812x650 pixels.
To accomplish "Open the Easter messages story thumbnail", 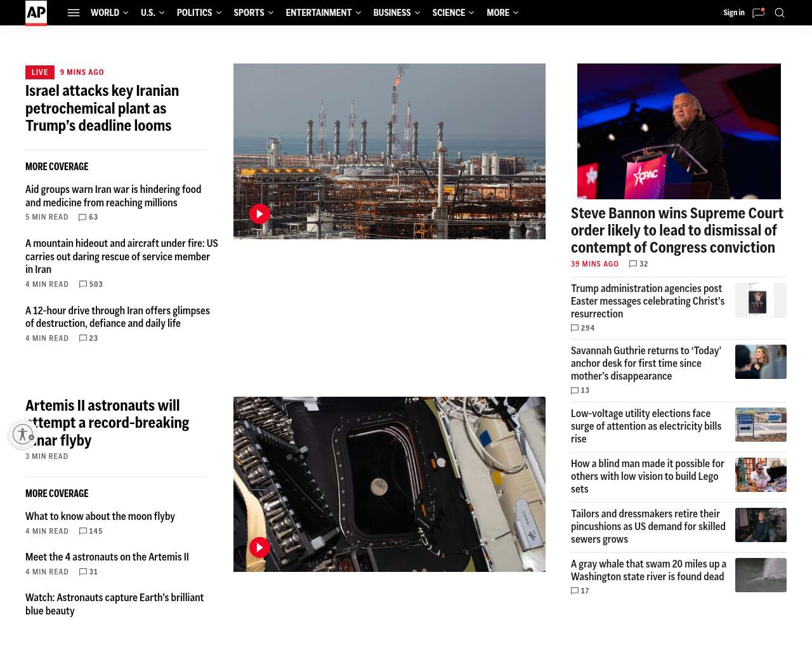I will (x=761, y=300).
